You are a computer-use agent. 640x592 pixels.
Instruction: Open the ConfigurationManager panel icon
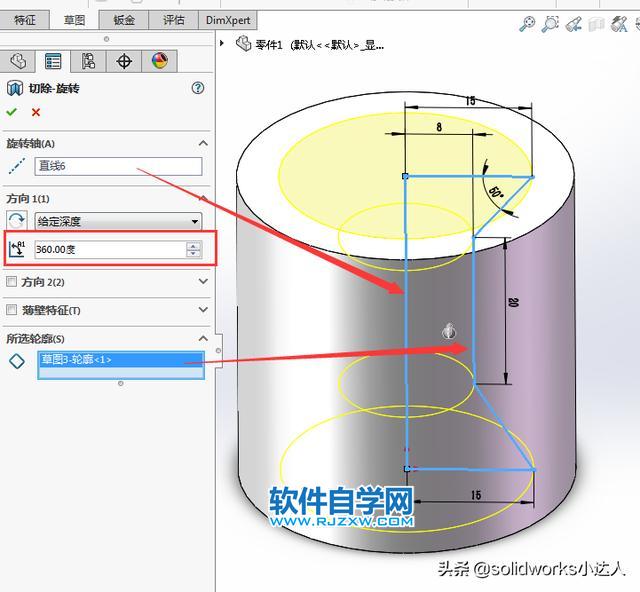pos(88,61)
